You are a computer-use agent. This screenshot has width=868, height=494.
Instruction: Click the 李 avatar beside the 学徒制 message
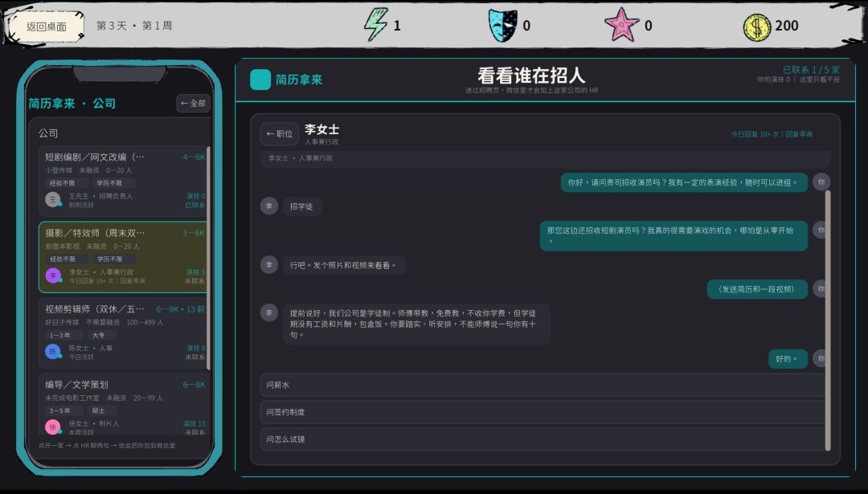coord(269,312)
